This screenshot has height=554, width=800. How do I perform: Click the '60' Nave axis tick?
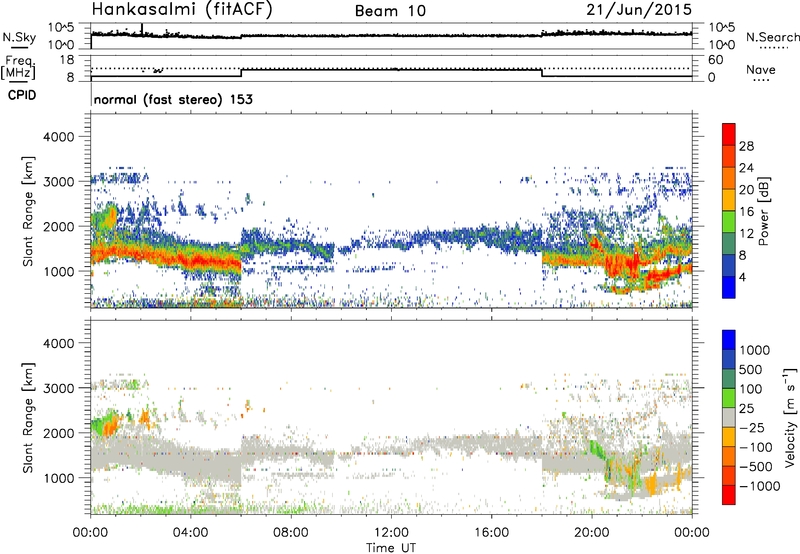coord(716,60)
